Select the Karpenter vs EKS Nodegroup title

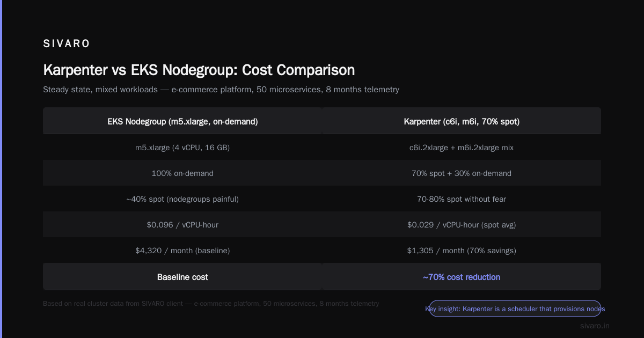click(x=199, y=70)
